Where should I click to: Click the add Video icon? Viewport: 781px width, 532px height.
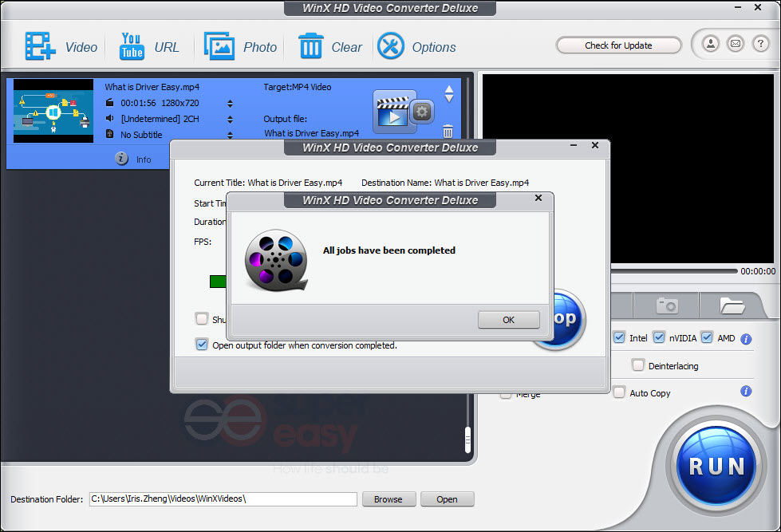coord(40,46)
